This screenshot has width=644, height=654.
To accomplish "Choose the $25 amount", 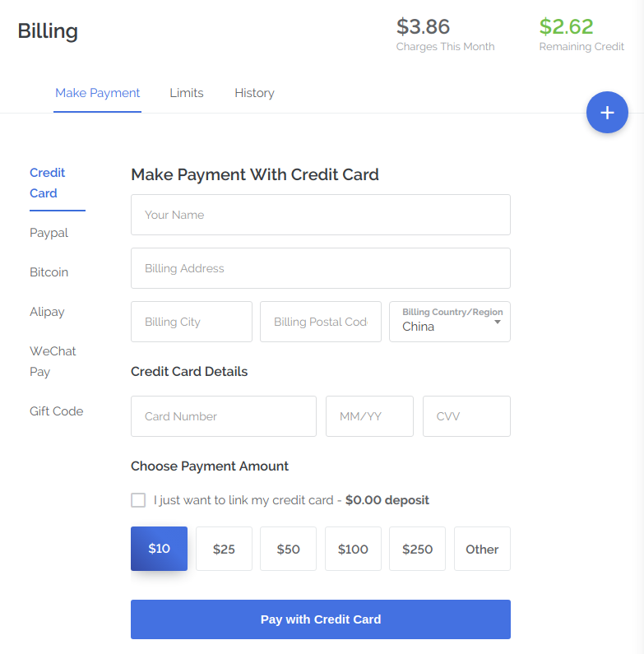I will [x=224, y=549].
